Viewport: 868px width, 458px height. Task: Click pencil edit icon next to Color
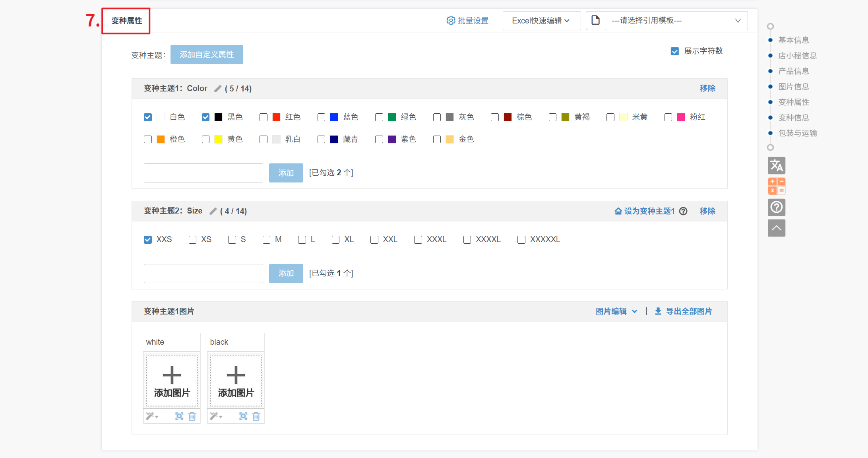[x=218, y=89]
